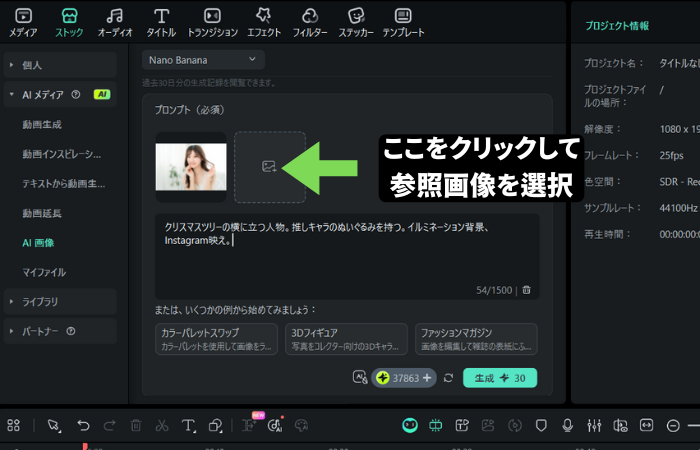Click the redo arrow icon
This screenshot has height=450, width=700.
tap(110, 425)
